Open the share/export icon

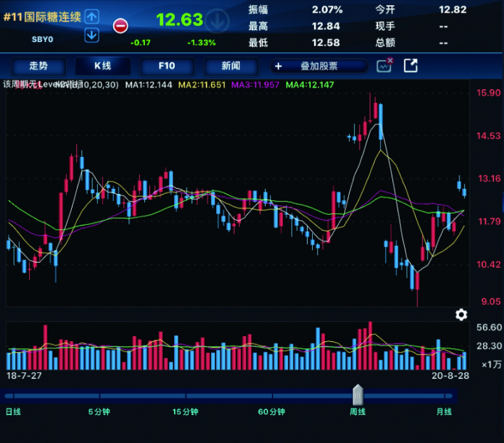(411, 65)
